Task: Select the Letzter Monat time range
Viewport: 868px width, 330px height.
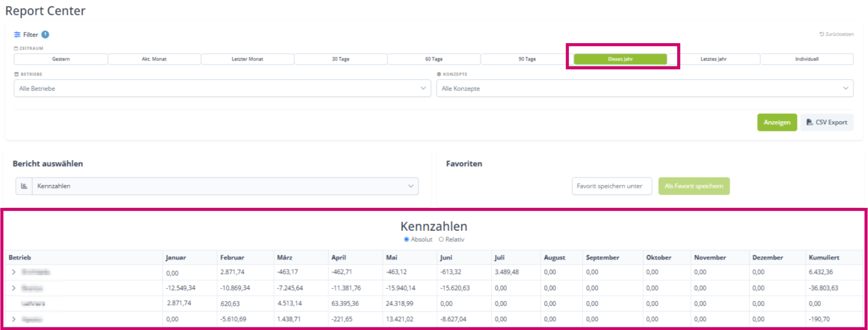Action: (247, 59)
